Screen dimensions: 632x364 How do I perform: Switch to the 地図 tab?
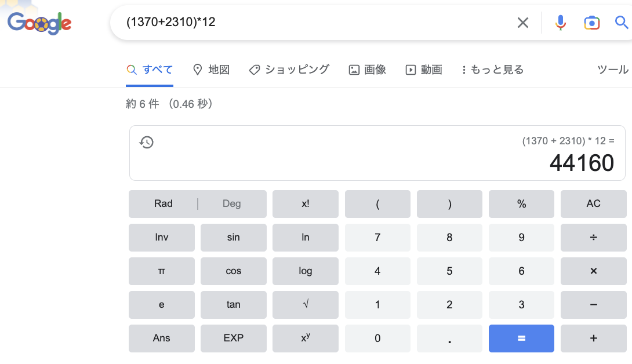(212, 69)
